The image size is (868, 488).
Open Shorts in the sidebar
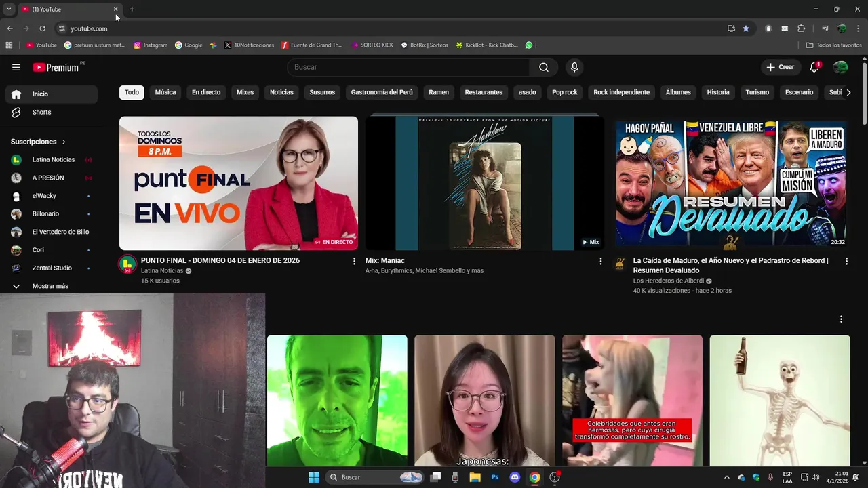click(52, 112)
